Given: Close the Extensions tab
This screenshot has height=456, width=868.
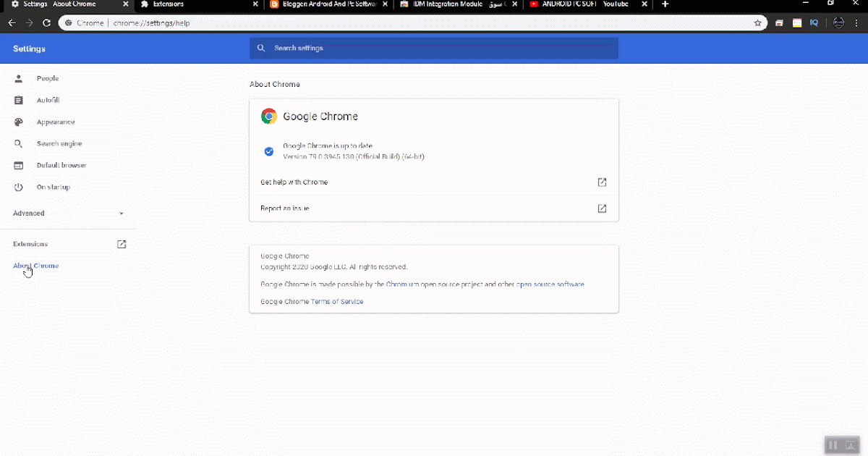Looking at the screenshot, I should (x=255, y=4).
